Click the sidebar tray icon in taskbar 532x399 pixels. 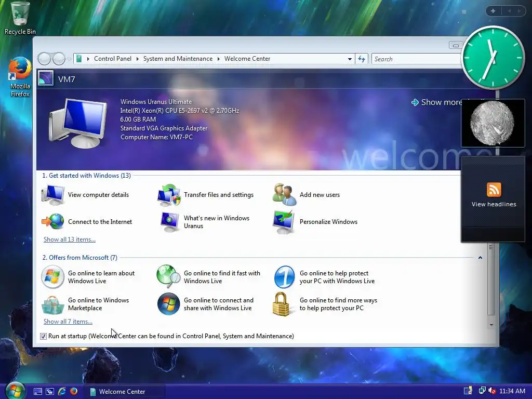pos(468,391)
